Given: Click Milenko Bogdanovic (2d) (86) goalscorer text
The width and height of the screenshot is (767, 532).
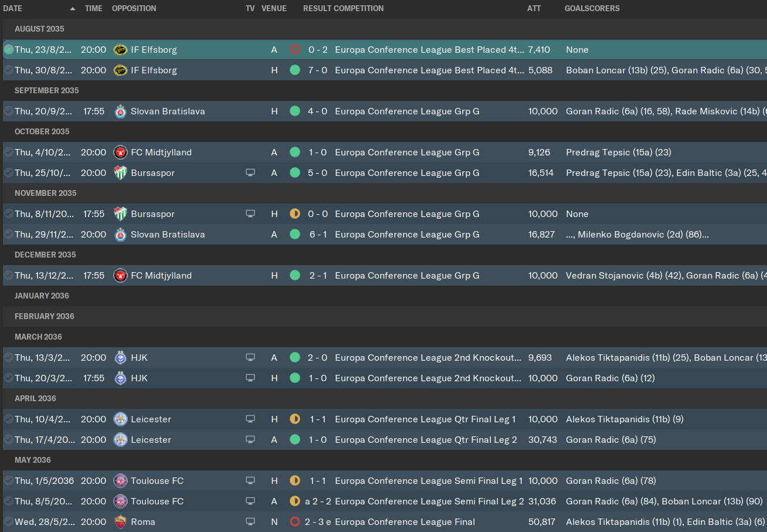Looking at the screenshot, I should [640, 235].
